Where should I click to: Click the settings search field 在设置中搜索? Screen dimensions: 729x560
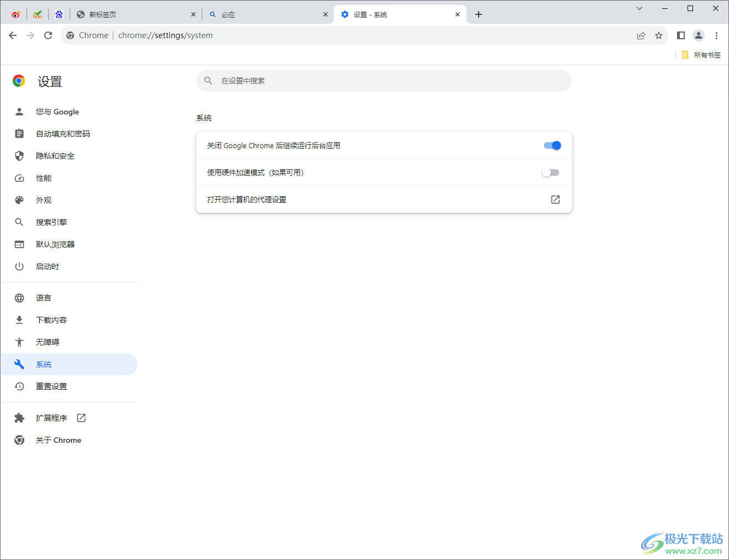(x=384, y=81)
